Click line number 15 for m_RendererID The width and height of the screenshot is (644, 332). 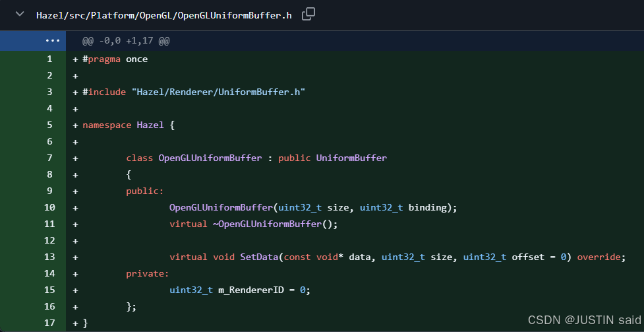49,290
